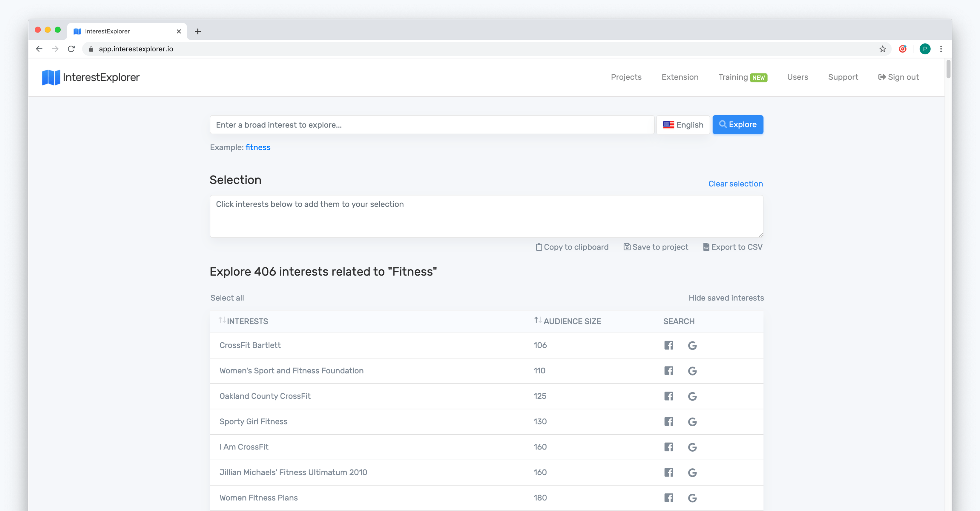Add Jillian Michaels' Fitness Ultimatum 2010 interest
Viewport: 980px width, 511px height.
[293, 472]
